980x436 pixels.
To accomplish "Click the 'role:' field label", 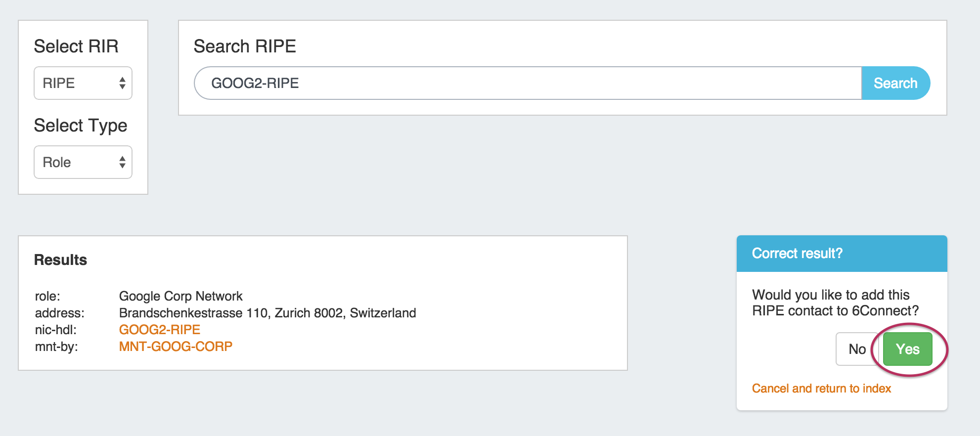I will pyautogui.click(x=47, y=296).
